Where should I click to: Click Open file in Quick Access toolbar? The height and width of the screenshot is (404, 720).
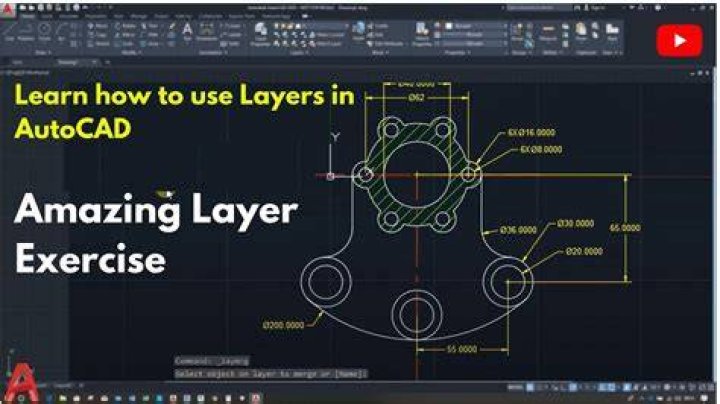pos(31,8)
